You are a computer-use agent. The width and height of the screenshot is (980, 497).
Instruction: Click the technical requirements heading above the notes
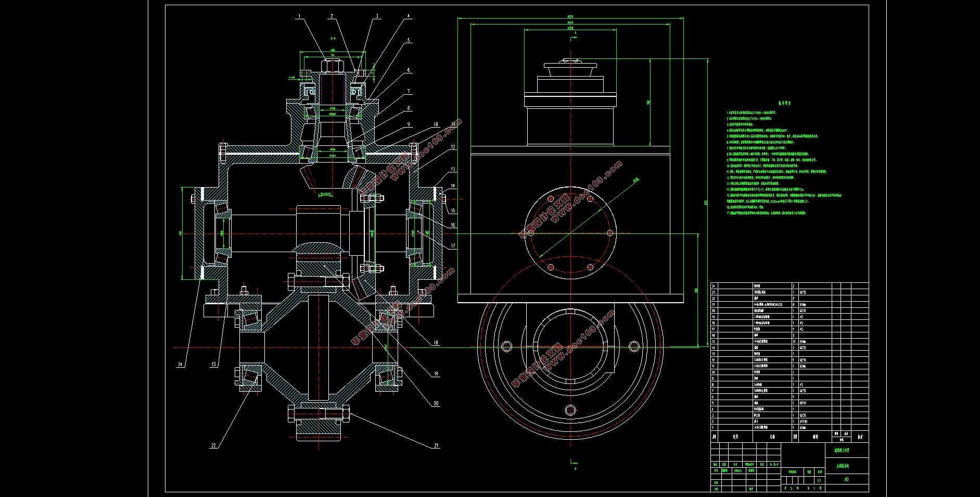(x=785, y=103)
